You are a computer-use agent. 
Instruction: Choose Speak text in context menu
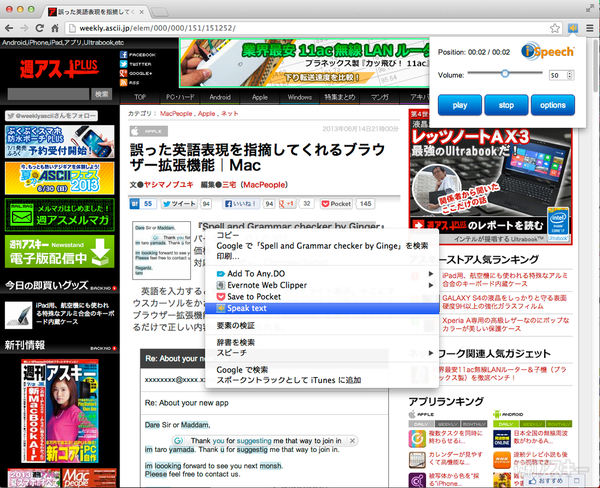[322, 308]
